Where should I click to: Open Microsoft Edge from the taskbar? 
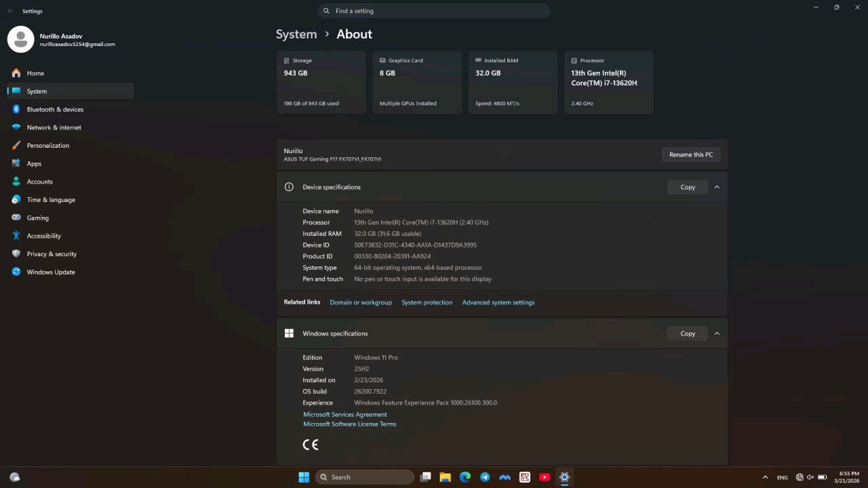(465, 476)
